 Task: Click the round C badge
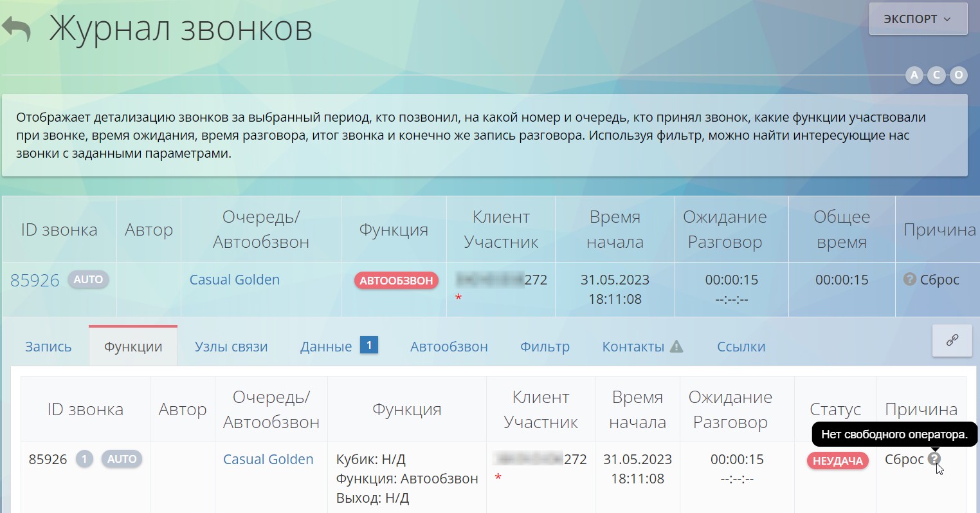point(936,75)
